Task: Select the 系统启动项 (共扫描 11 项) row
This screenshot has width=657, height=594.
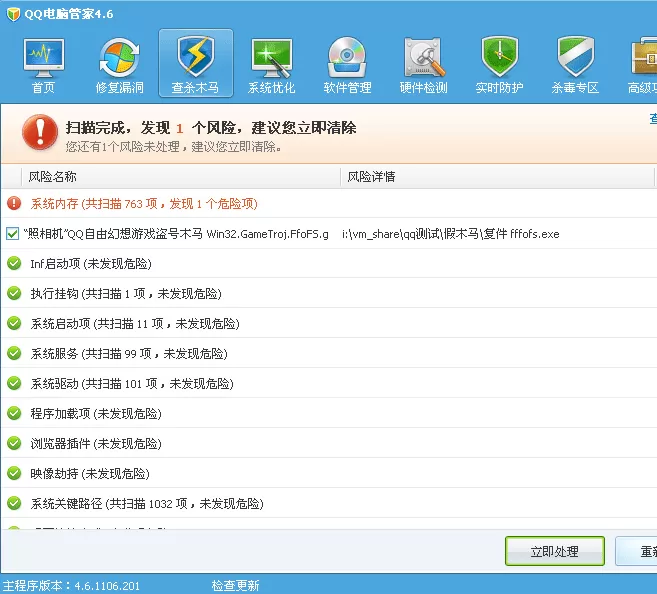Action: click(328, 323)
